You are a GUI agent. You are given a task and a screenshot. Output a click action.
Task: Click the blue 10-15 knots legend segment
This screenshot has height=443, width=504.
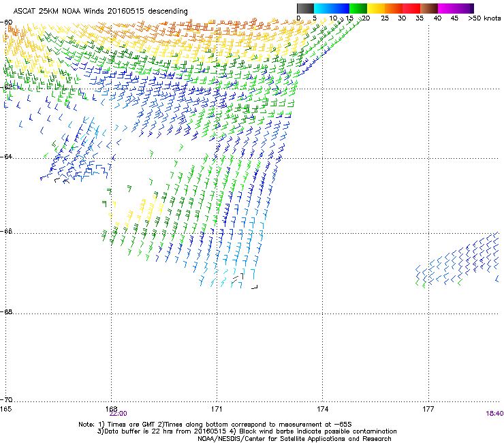click(341, 8)
